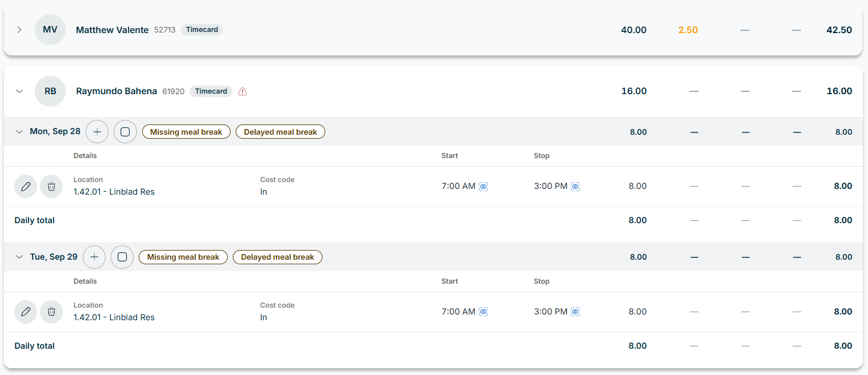Click the Daily total label under Mon, Sep 28
The width and height of the screenshot is (868, 375).
(35, 220)
